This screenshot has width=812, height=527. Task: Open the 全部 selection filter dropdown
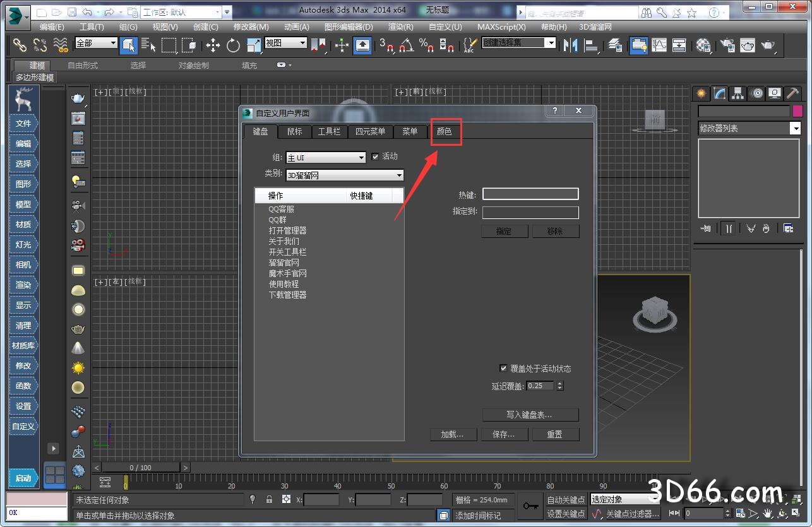coord(96,43)
